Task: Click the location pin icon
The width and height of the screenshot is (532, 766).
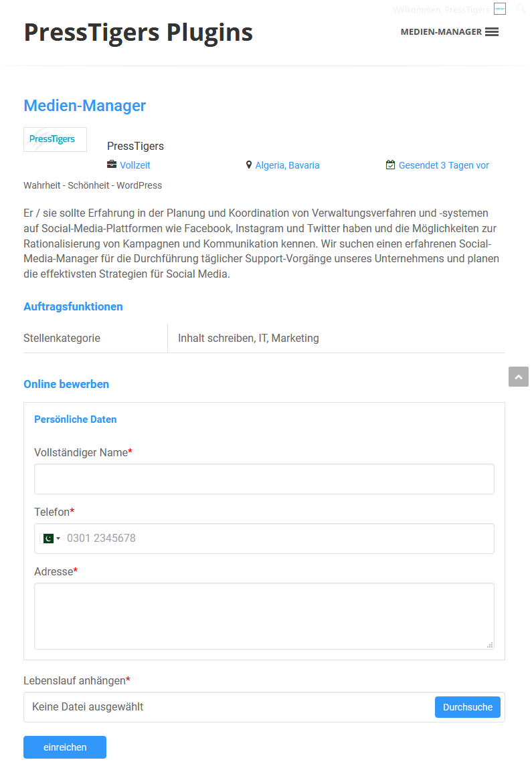Action: pos(249,165)
